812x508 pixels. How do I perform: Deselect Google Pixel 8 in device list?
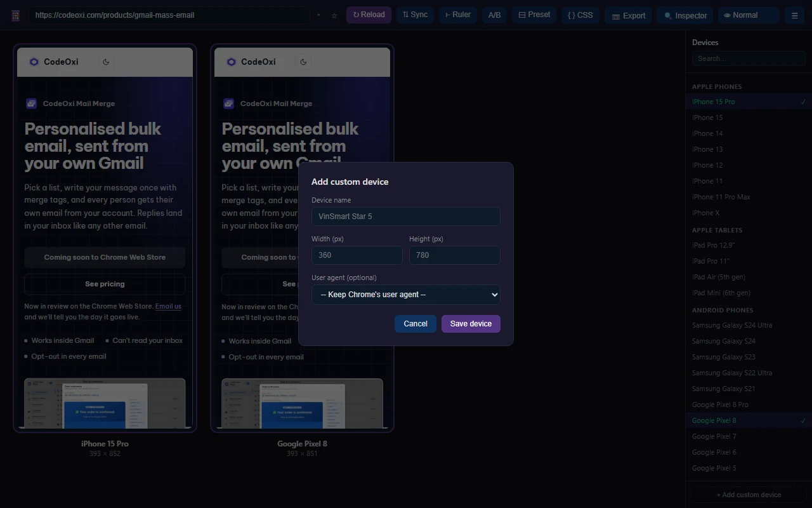[749, 420]
